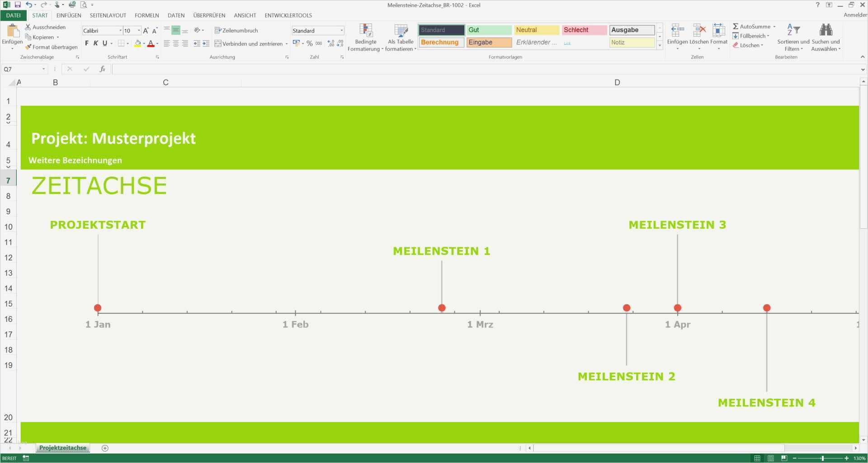Image resolution: width=868 pixels, height=463 pixels.
Task: Toggle underline with the U icon
Action: pyautogui.click(x=104, y=43)
